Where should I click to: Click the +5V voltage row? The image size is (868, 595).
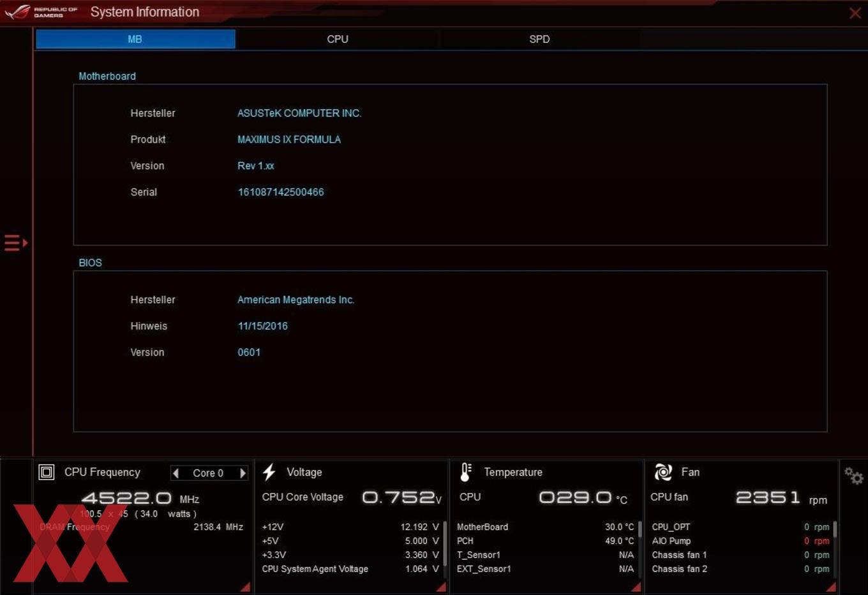coord(350,541)
